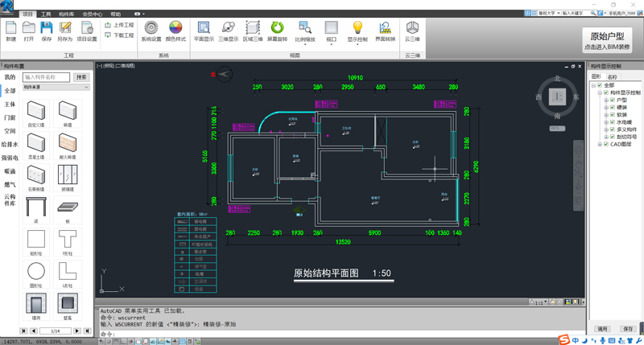Screen dimensions: 644x345
Task: Select the 矩形柱 rectangular column
Action: pyautogui.click(x=36, y=242)
